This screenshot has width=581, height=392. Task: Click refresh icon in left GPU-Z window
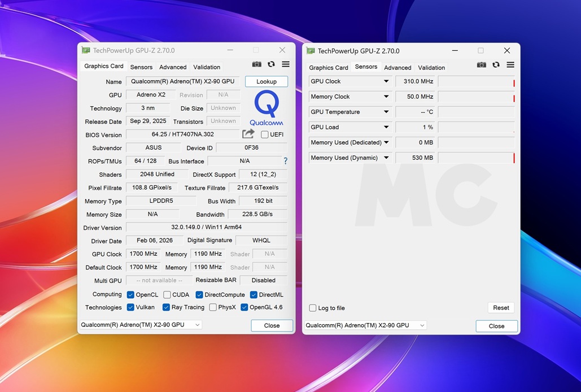click(x=271, y=64)
